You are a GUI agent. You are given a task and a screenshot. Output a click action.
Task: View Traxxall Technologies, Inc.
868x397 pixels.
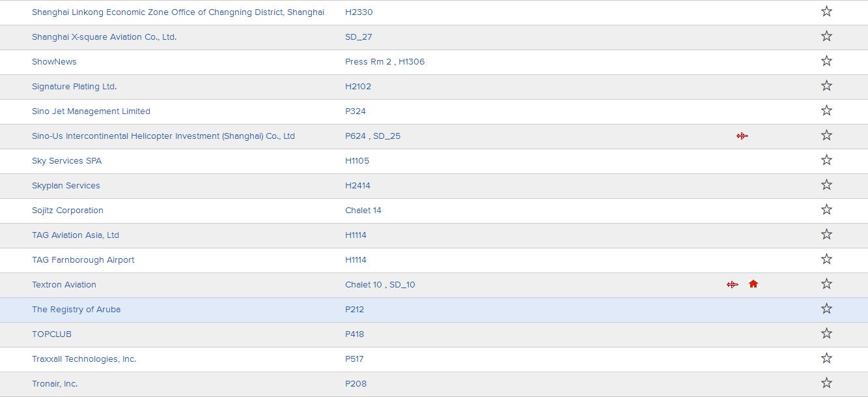(84, 359)
